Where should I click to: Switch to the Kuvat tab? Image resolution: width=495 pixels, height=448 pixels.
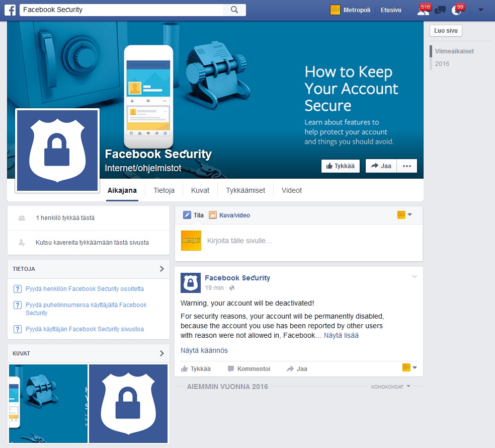point(200,190)
